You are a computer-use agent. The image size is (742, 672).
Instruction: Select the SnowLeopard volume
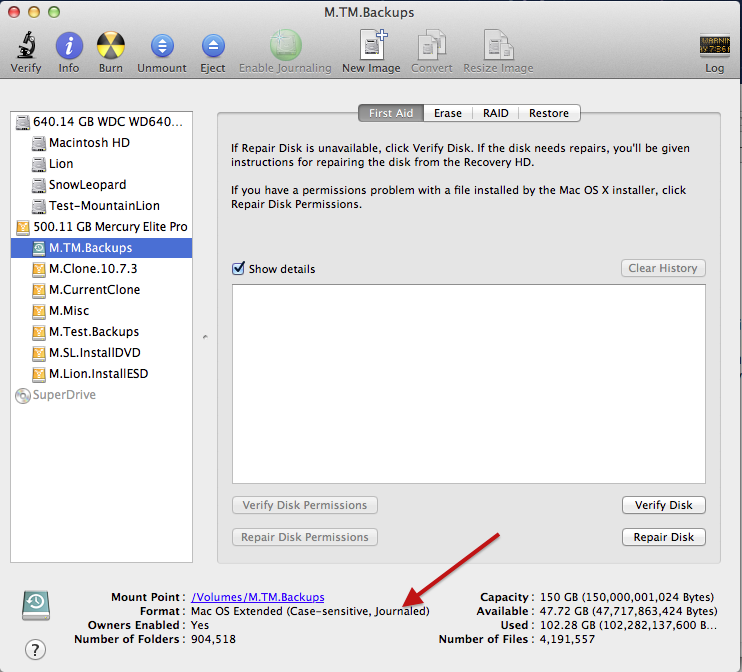click(101, 185)
